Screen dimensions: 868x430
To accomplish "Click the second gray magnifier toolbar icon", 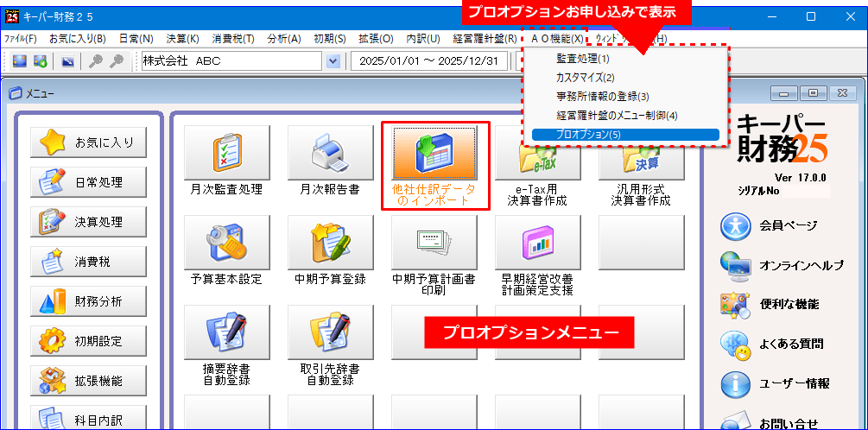I will (116, 61).
